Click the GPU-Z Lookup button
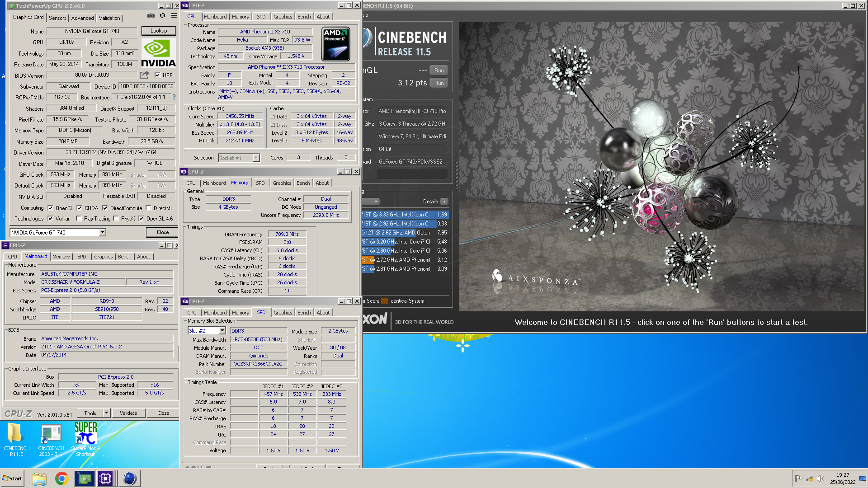 pos(159,31)
